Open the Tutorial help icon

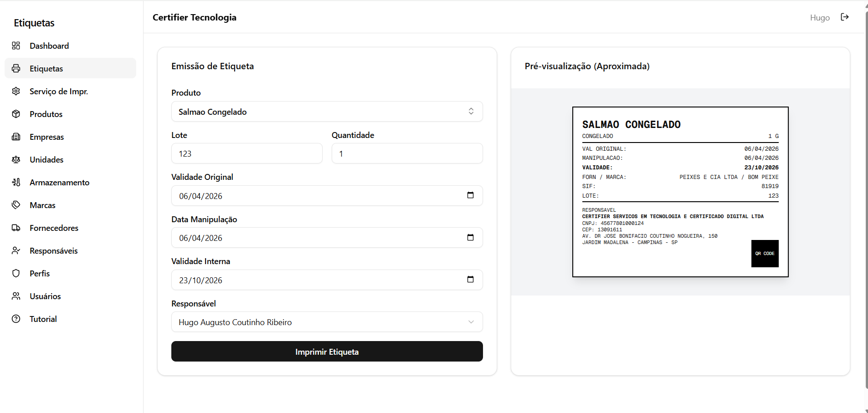pos(16,319)
